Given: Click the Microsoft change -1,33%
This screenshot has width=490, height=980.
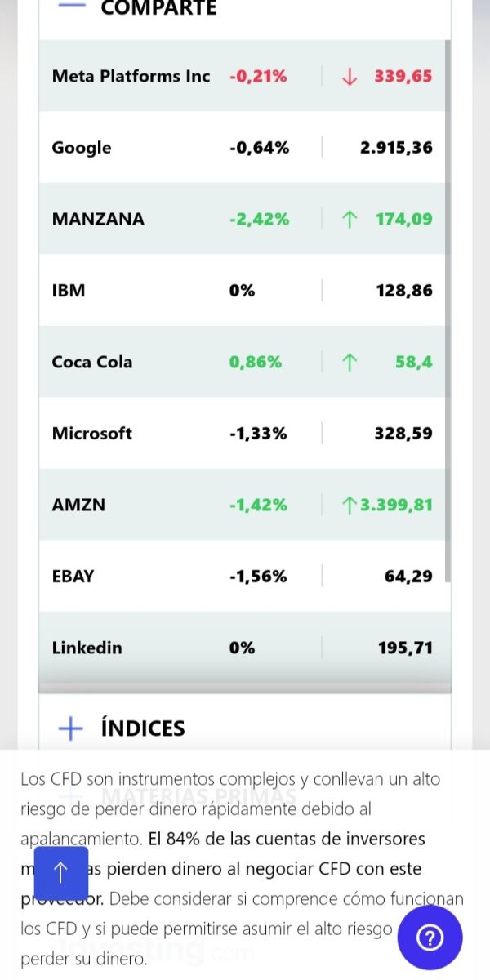Looking at the screenshot, I should pos(258,434).
